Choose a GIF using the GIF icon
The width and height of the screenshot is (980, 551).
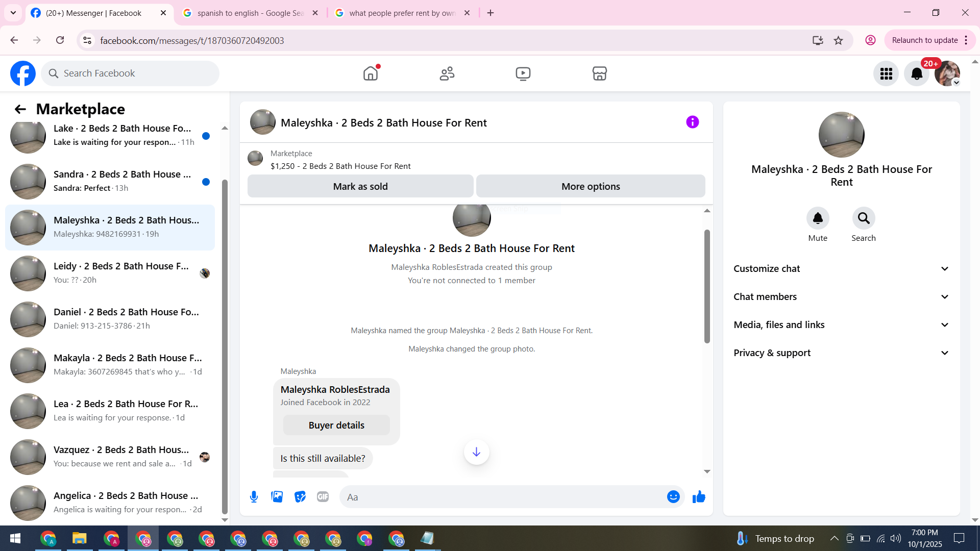(323, 497)
